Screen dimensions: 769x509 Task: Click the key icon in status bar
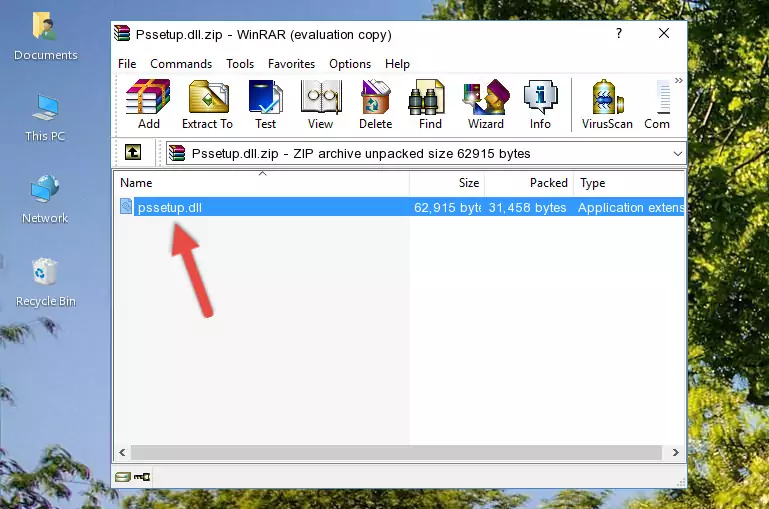(142, 477)
